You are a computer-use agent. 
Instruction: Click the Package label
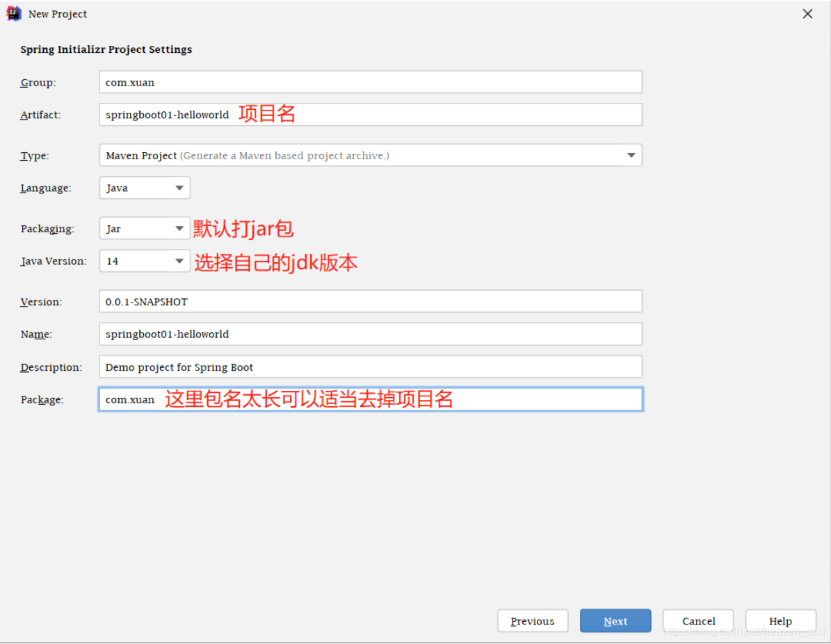42,400
